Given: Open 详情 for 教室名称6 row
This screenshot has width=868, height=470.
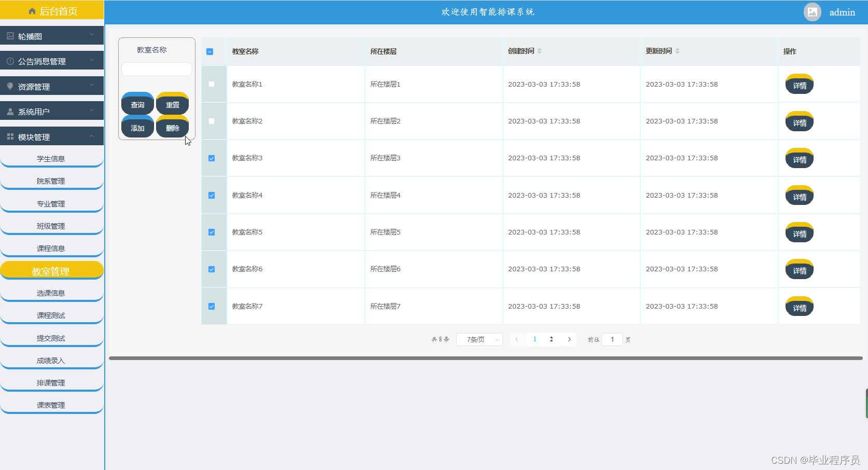Looking at the screenshot, I should click(799, 269).
